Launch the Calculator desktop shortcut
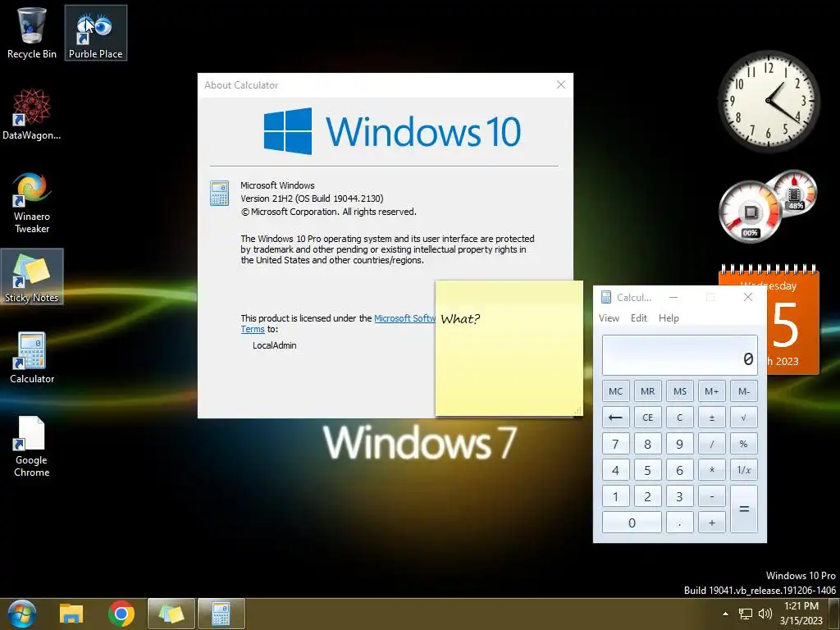Screen dimensions: 840x630 pos(32,358)
